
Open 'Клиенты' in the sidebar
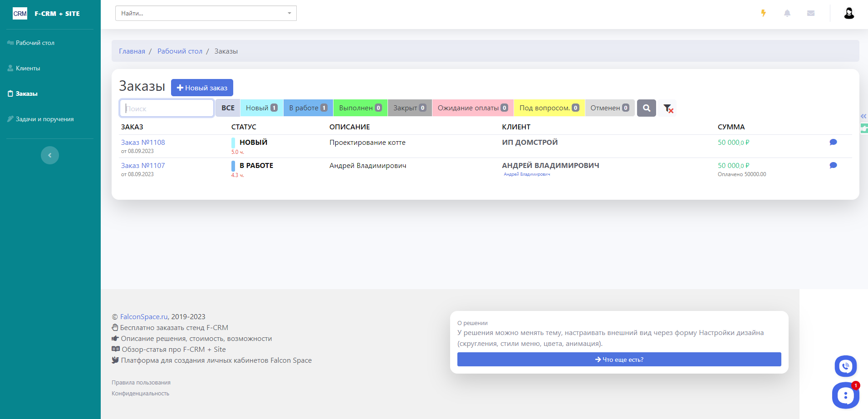point(28,68)
